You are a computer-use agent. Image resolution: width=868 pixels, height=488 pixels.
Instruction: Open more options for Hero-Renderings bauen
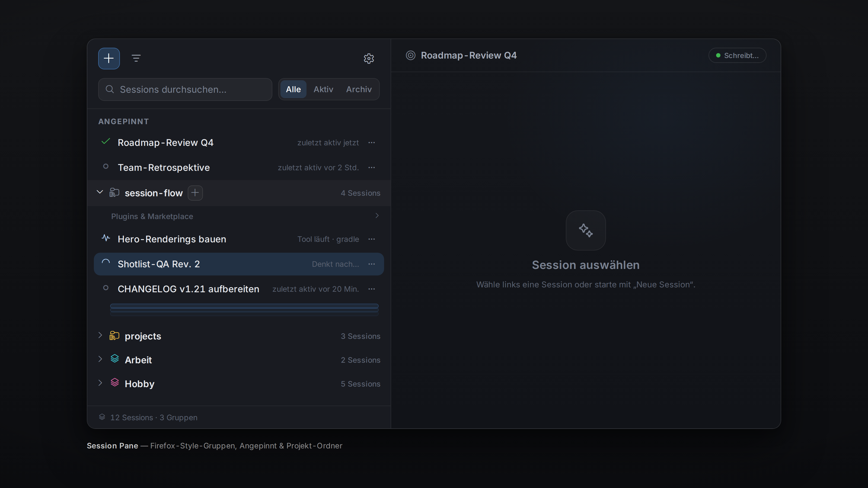(x=371, y=239)
